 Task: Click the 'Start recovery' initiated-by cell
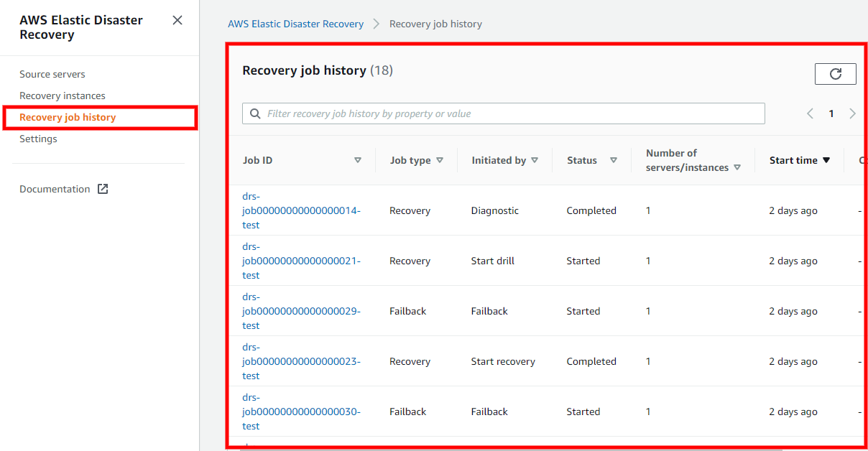[503, 361]
